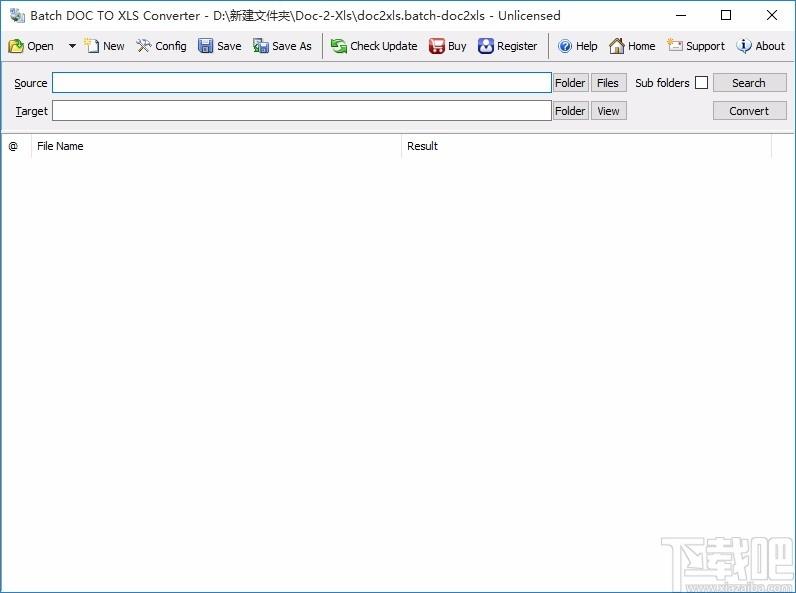The width and height of the screenshot is (796, 593).
Task: Click the application icon in title bar
Action: (x=17, y=16)
